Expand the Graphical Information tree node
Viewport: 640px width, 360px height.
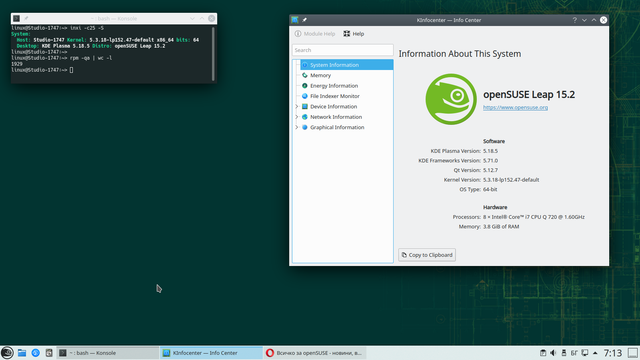(x=297, y=127)
